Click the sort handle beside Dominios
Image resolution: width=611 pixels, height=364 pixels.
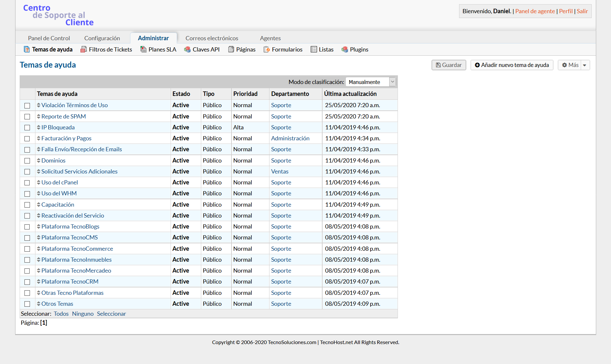click(39, 161)
